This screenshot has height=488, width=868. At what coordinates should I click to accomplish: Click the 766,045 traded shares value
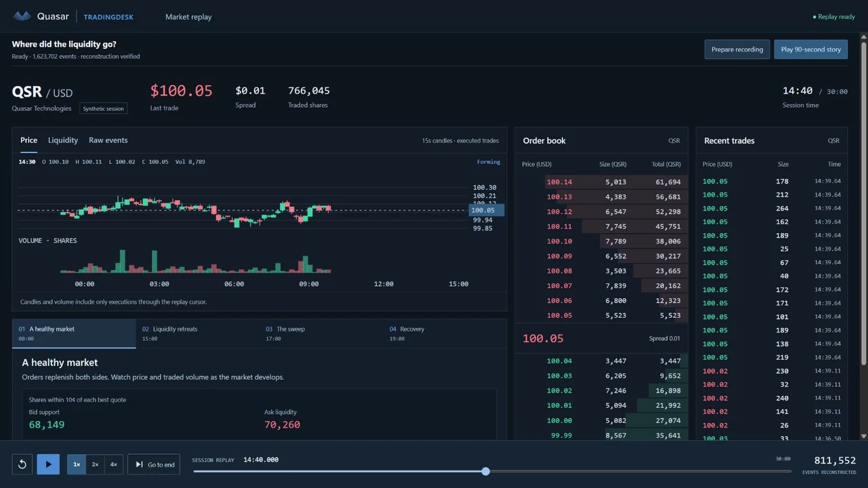click(x=309, y=91)
